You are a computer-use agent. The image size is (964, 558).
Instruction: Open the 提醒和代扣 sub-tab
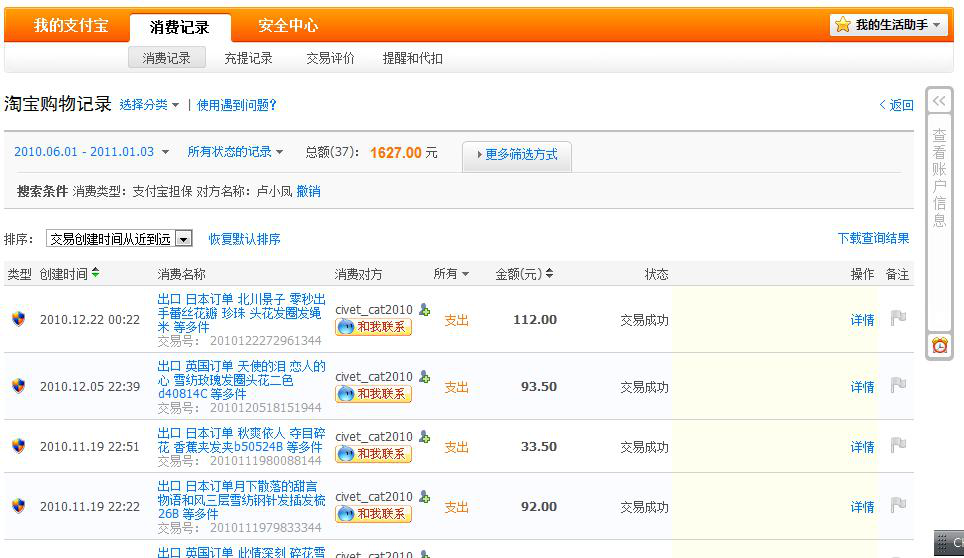(x=413, y=58)
